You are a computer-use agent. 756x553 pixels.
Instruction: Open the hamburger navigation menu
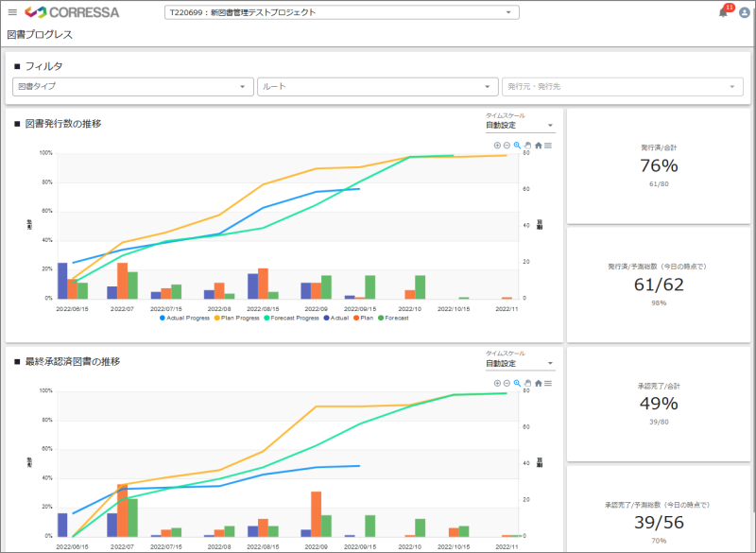pyautogui.click(x=12, y=12)
